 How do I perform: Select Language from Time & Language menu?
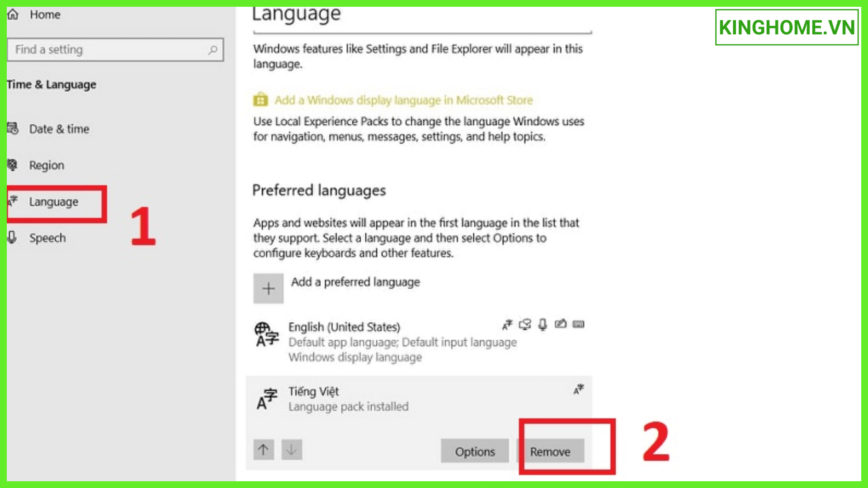54,202
